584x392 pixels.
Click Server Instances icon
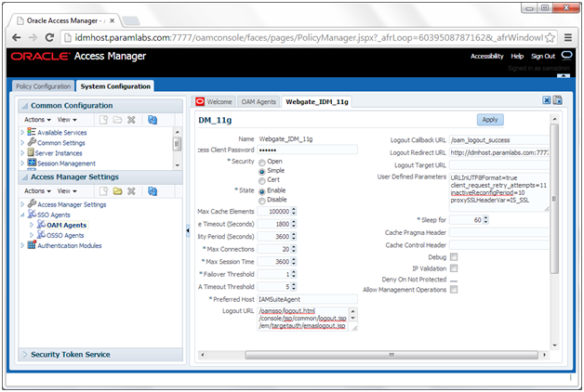click(31, 152)
